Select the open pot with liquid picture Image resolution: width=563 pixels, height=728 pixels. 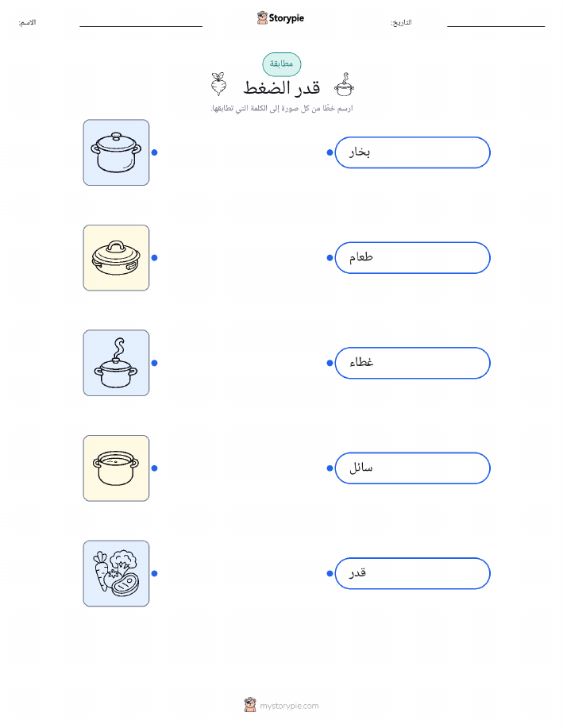116,468
